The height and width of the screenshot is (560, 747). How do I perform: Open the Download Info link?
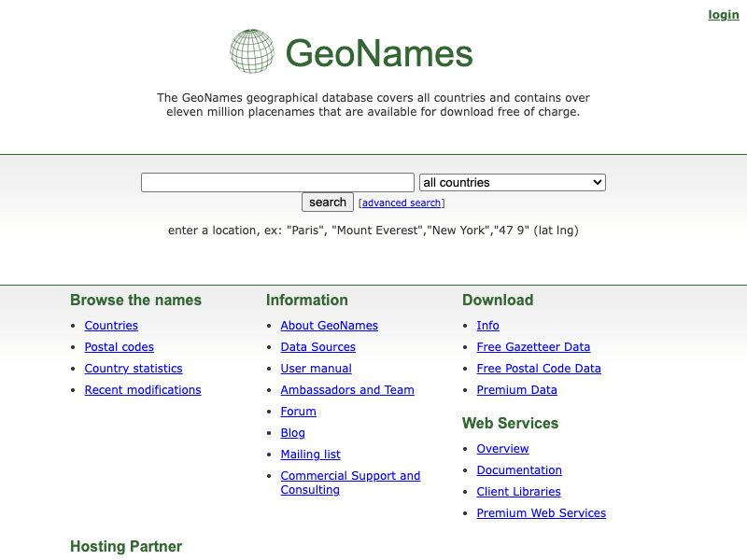[x=487, y=325]
